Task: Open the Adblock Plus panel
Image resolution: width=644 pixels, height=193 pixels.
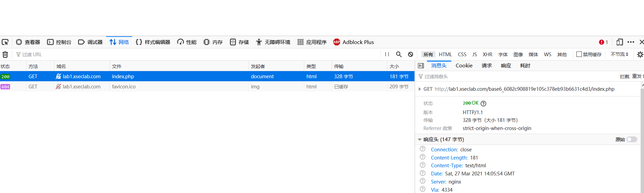Action: point(354,42)
